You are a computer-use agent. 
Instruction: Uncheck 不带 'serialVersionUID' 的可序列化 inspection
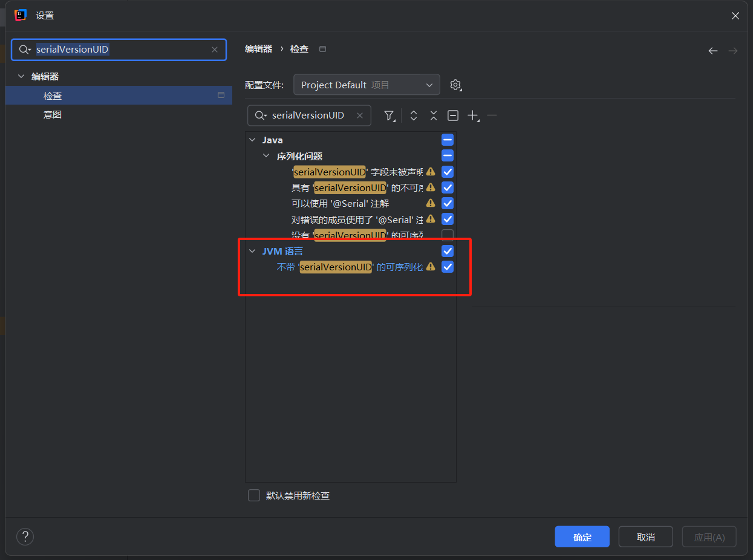coord(448,267)
